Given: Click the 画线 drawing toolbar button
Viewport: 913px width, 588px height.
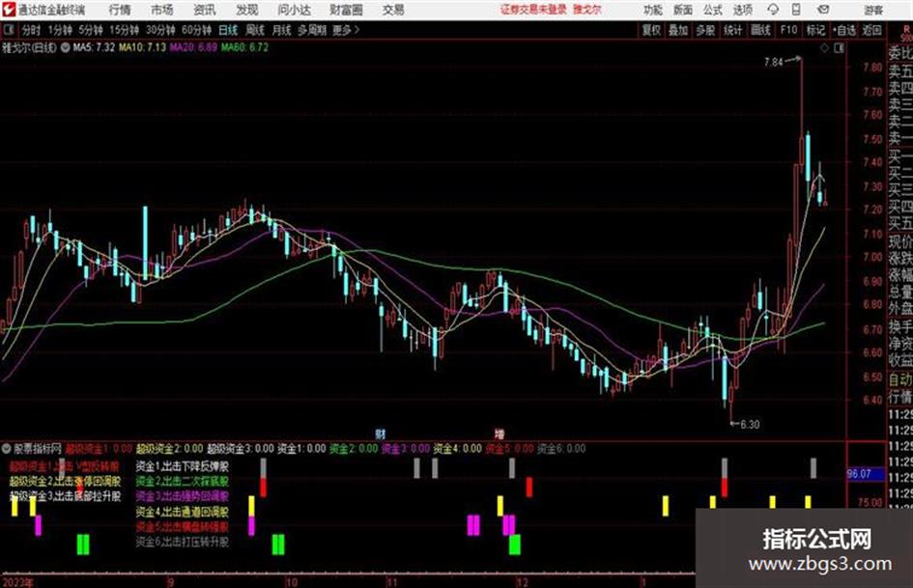Looking at the screenshot, I should 760,30.
